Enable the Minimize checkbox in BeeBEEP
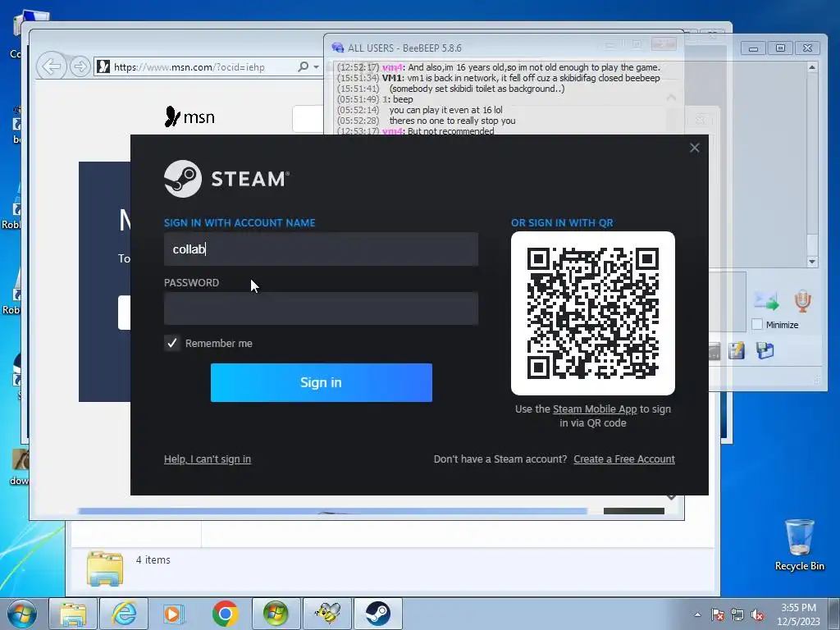This screenshot has width=840, height=630. pyautogui.click(x=757, y=324)
